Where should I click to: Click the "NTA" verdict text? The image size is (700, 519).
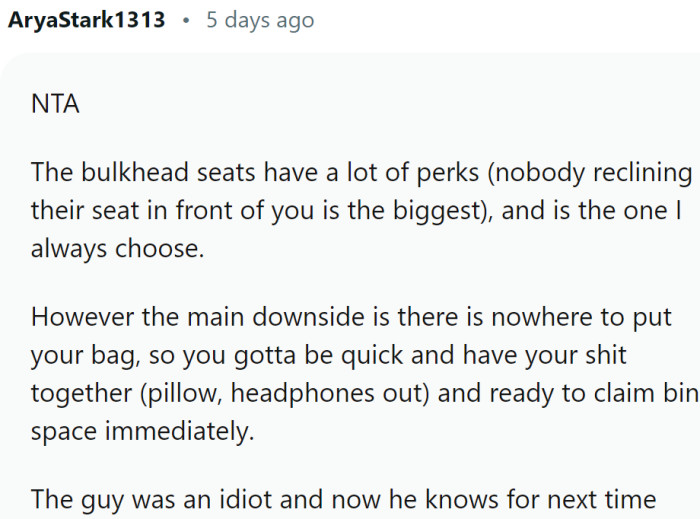pos(55,105)
